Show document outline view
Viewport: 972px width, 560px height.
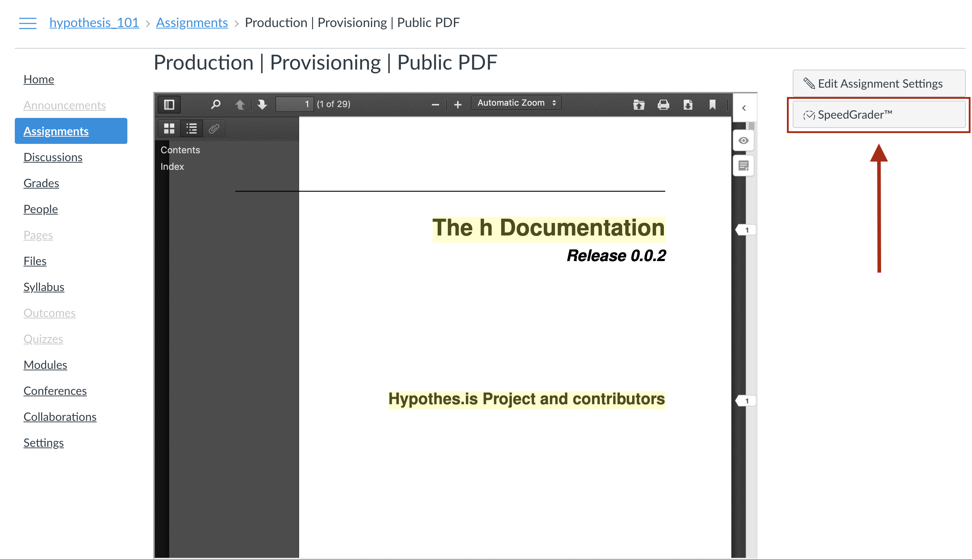click(x=192, y=128)
